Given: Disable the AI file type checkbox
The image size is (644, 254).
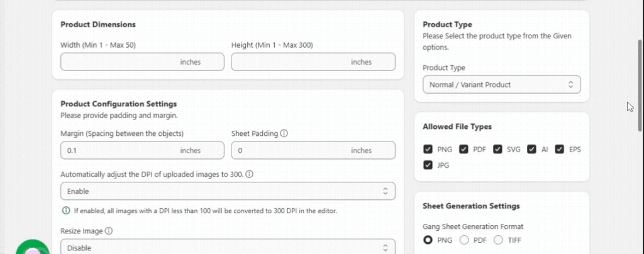Looking at the screenshot, I should point(532,150).
